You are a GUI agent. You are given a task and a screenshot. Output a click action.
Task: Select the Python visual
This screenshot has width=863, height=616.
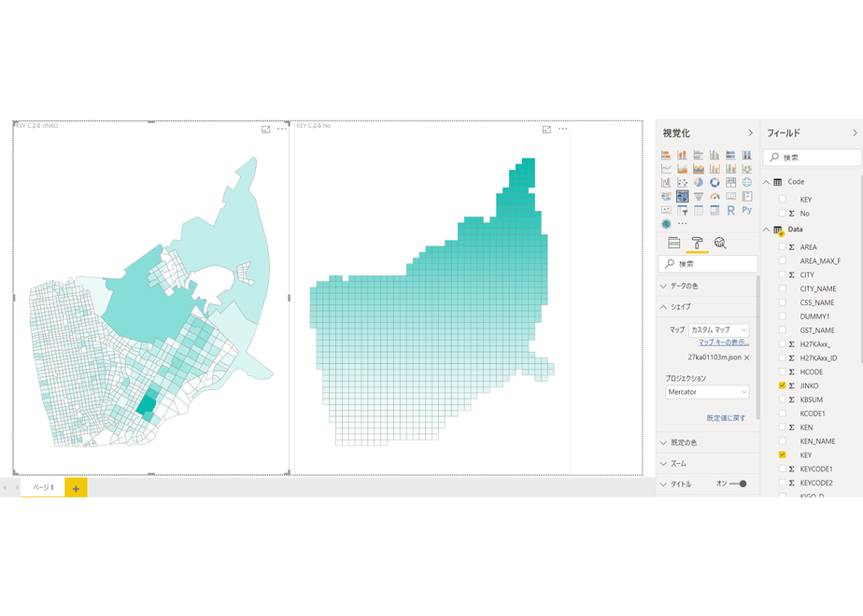tap(747, 210)
